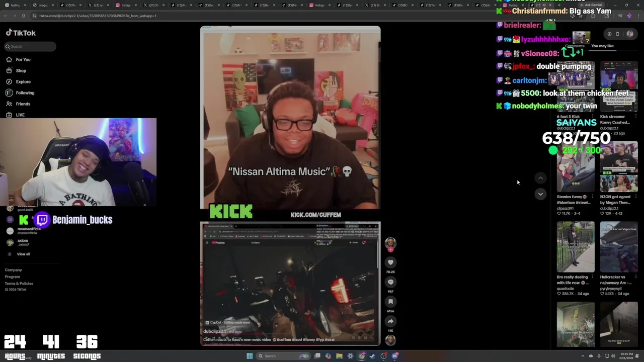Go back with the browser back arrow
Image resolution: width=644 pixels, height=362 pixels.
point(5,16)
